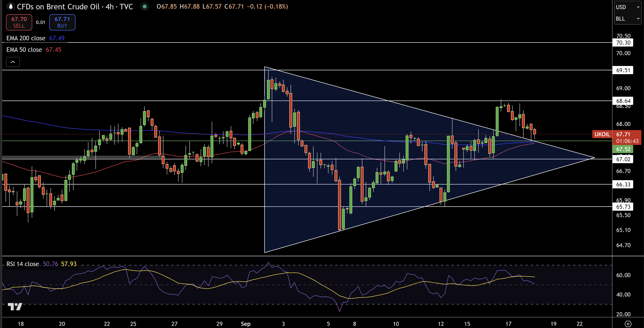
Task: Select the RSI 14 close indicator label
Action: click(23, 264)
